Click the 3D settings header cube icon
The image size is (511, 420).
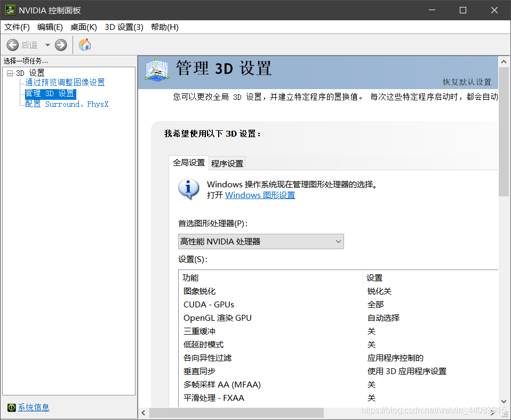click(157, 70)
